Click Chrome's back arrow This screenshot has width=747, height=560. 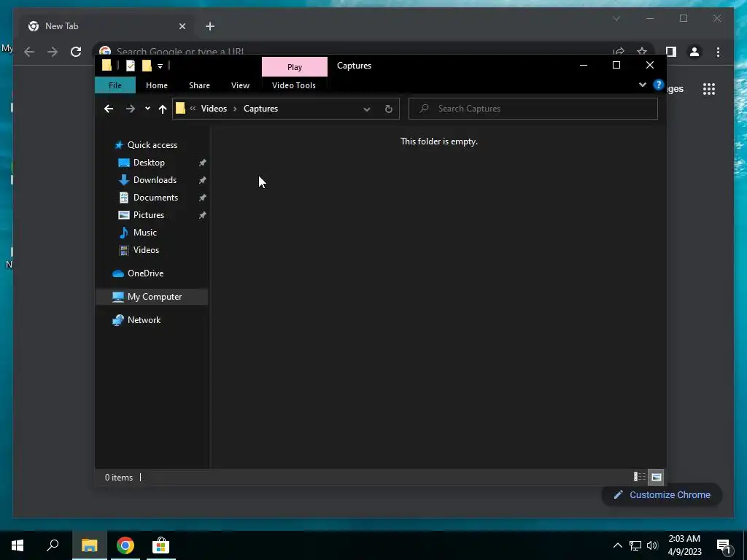pyautogui.click(x=29, y=52)
